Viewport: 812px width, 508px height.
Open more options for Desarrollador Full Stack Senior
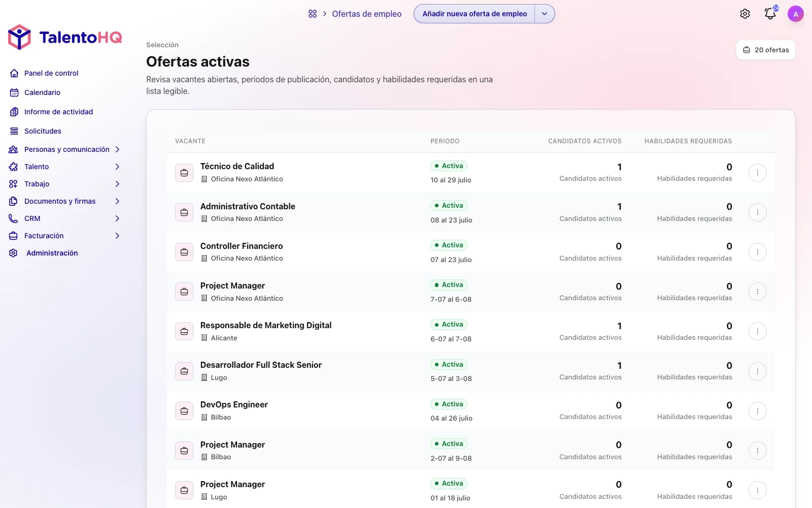pos(758,371)
